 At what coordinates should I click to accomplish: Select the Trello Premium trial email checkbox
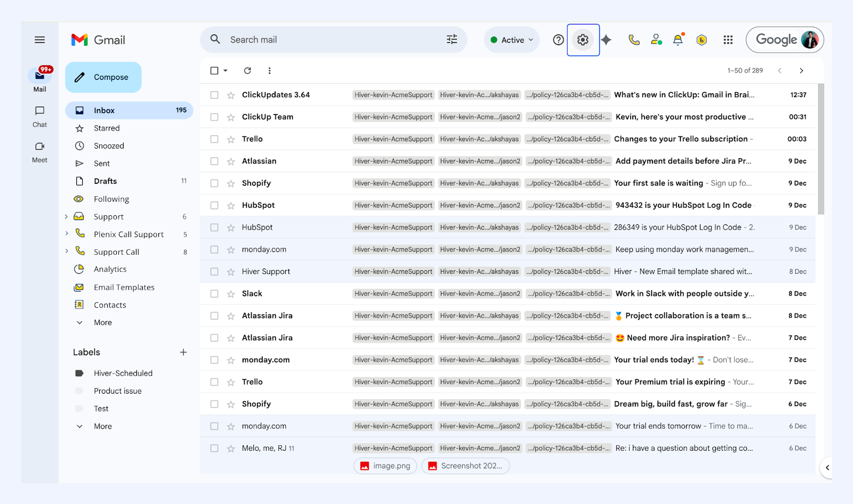click(x=214, y=382)
